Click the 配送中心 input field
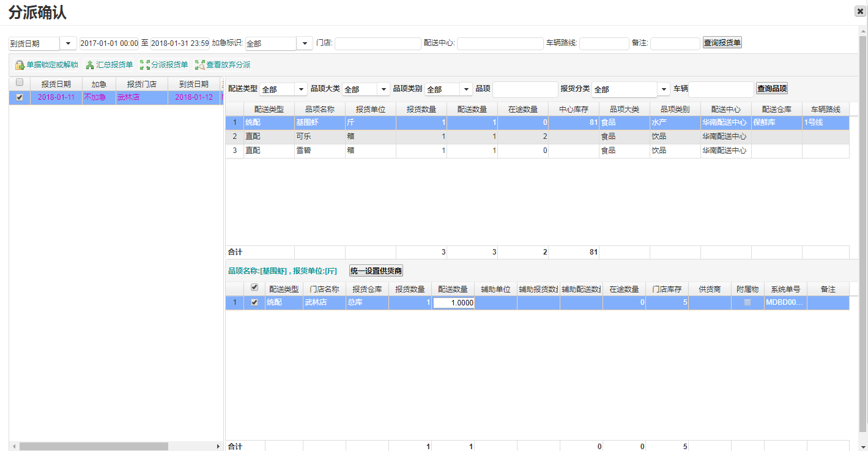The image size is (868, 451). pos(500,43)
